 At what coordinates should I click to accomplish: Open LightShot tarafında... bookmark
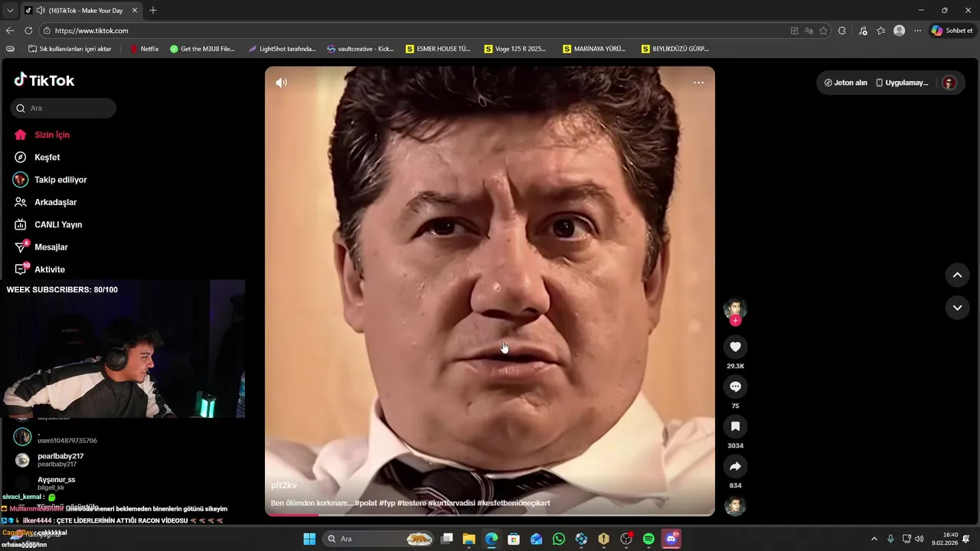tap(282, 48)
